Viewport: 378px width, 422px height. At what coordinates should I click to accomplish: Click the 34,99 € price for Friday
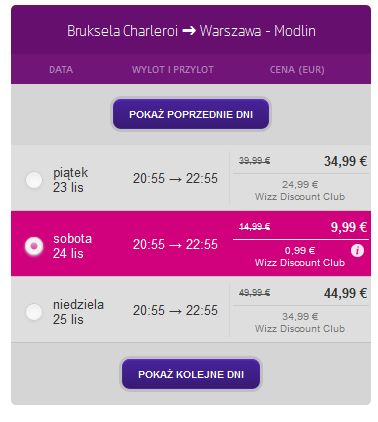point(345,161)
